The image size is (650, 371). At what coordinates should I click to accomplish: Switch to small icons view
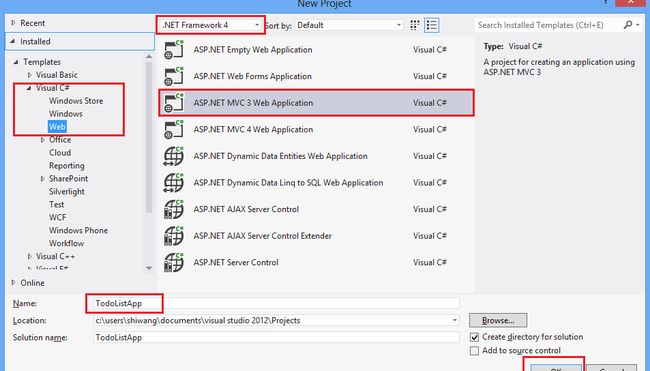[415, 25]
